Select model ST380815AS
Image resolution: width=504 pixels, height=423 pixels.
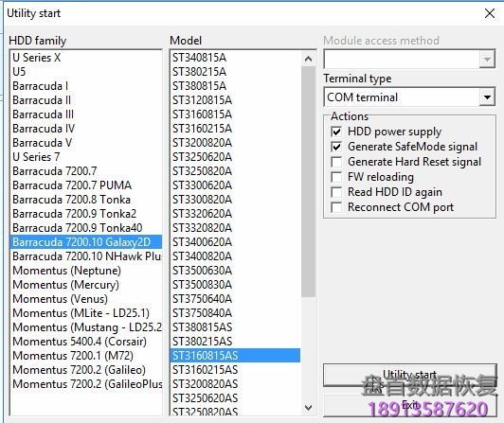tap(236, 327)
